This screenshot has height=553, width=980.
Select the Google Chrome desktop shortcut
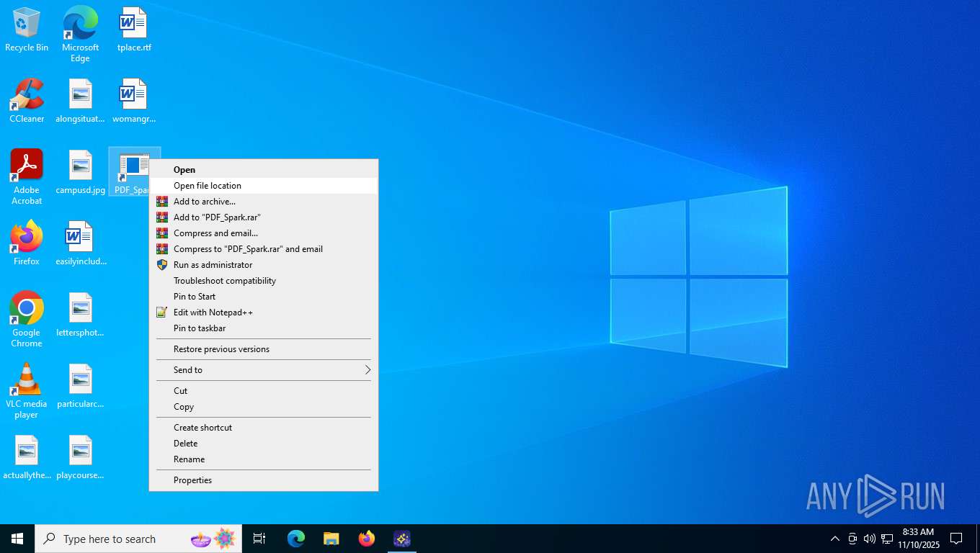27,320
